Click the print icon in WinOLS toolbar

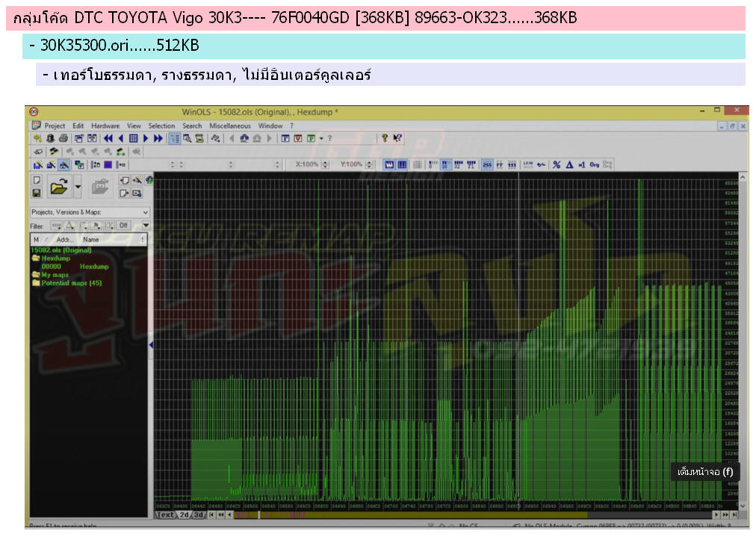tap(63, 138)
